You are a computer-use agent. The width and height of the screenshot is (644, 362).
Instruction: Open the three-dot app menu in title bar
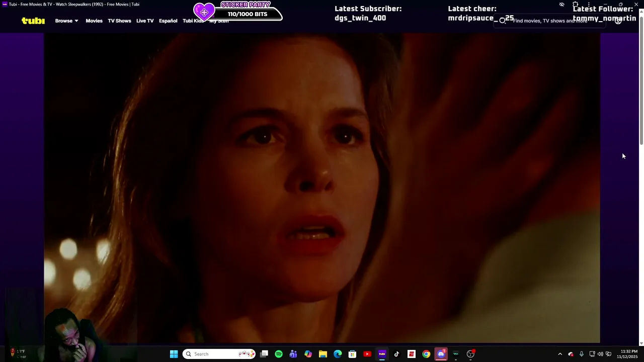[589, 5]
